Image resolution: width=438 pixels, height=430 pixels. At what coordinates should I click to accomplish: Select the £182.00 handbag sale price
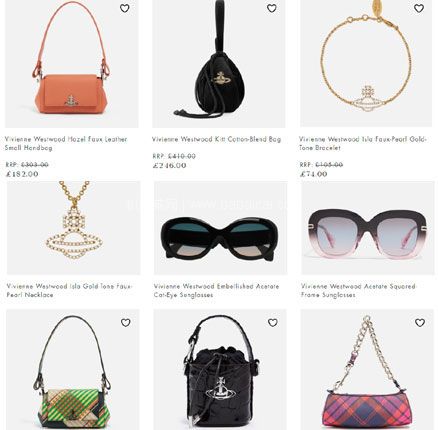(22, 174)
